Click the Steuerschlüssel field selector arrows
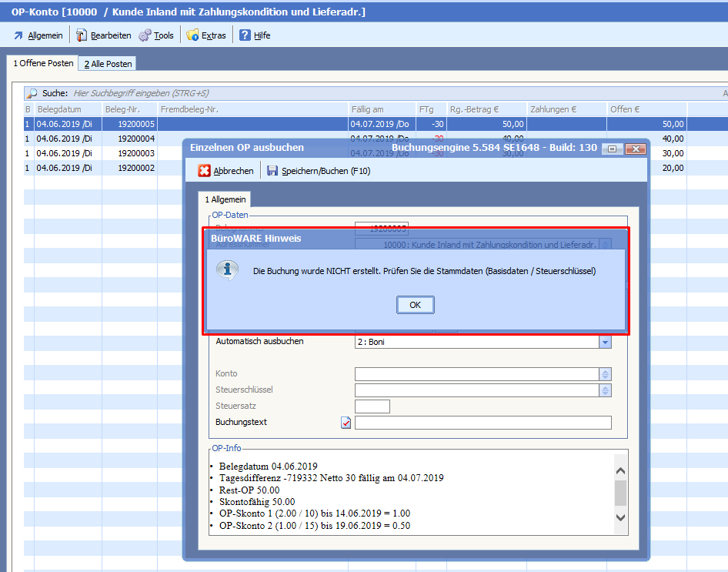728x572 pixels. click(605, 390)
